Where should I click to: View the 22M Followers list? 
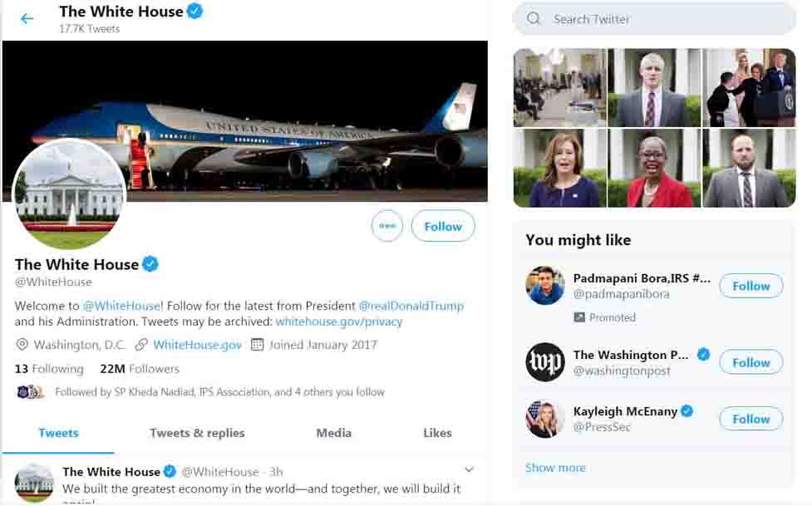click(140, 369)
